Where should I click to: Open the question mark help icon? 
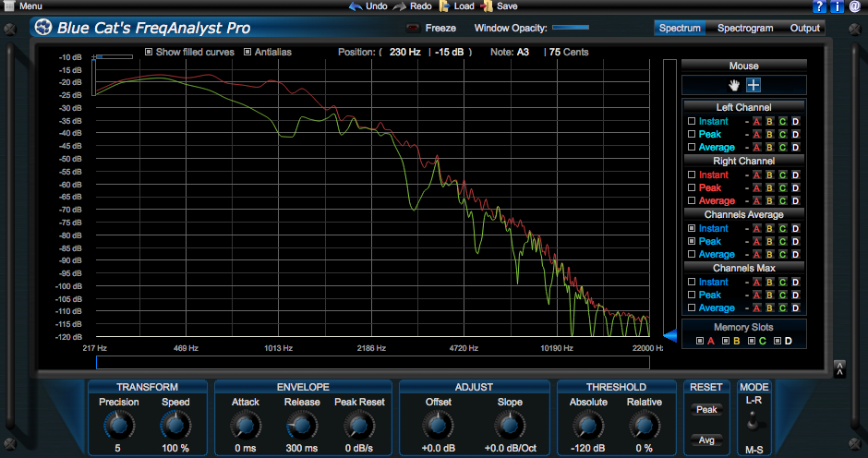(819, 6)
